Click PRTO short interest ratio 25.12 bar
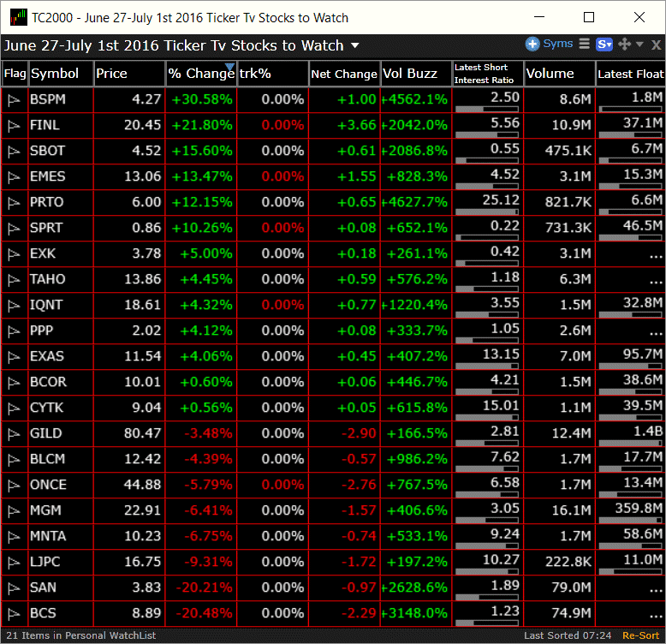This screenshot has height=644, width=666. pos(487,212)
